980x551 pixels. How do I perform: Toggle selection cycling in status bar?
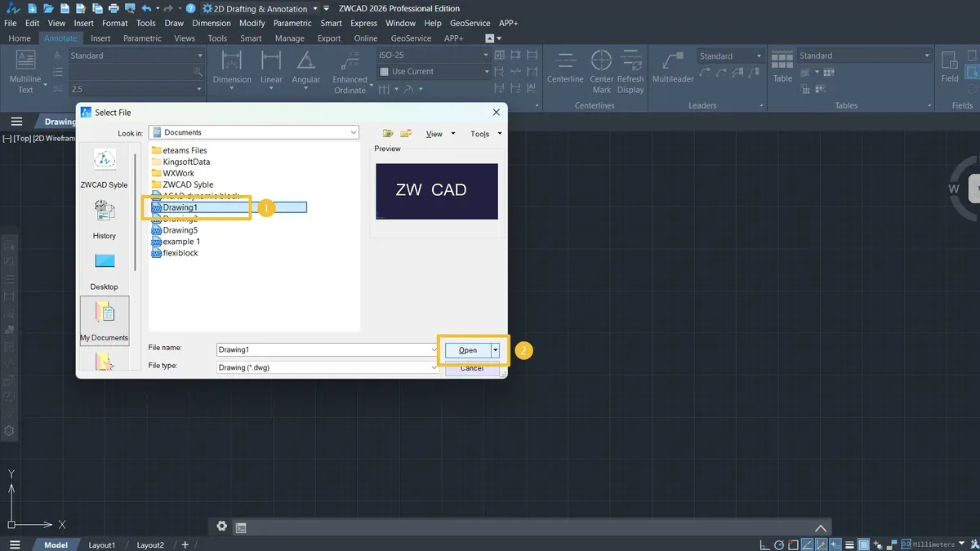click(877, 544)
